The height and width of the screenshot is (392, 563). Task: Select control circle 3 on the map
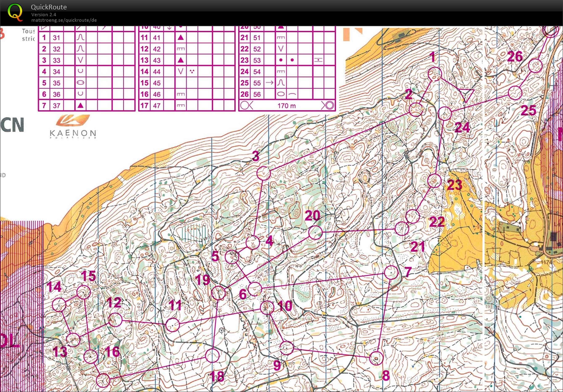click(264, 173)
